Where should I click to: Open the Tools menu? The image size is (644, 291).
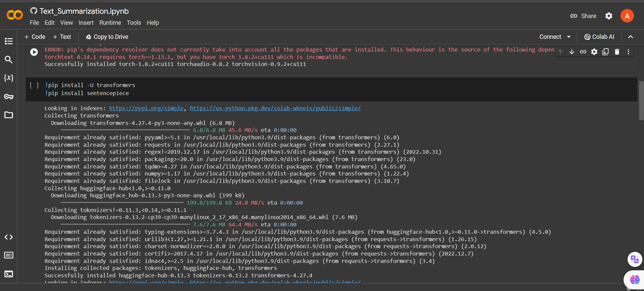tap(134, 23)
